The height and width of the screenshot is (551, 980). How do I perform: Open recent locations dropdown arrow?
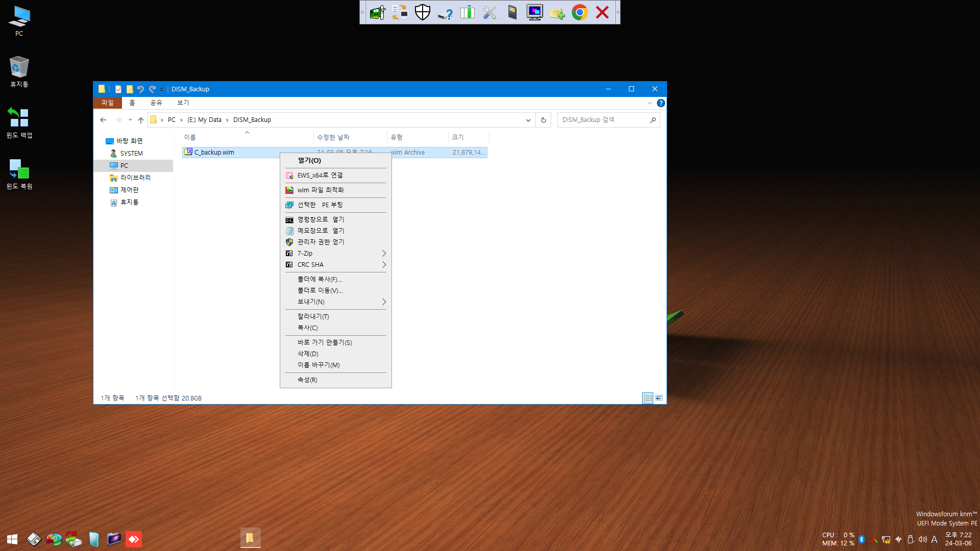pos(130,120)
